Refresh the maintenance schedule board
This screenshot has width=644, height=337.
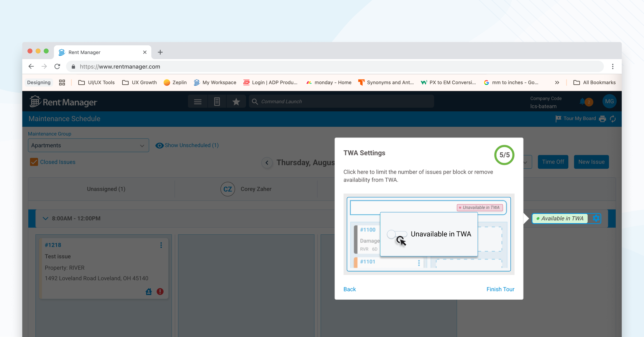(x=613, y=119)
